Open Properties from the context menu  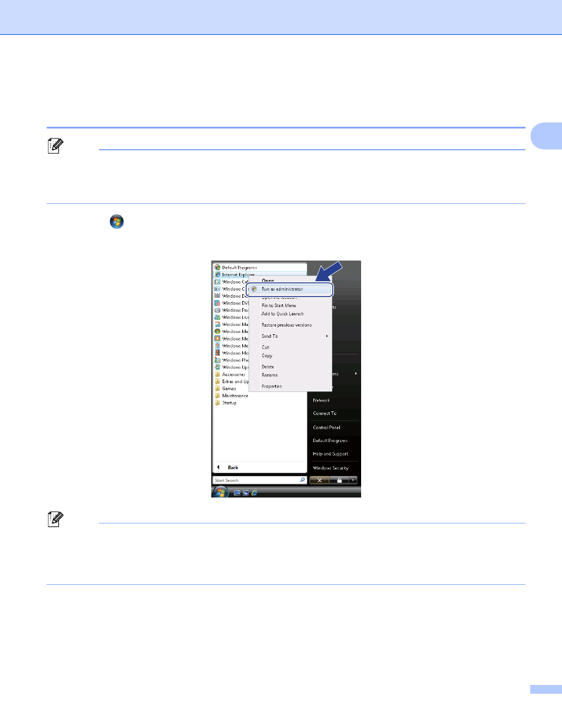coord(272,386)
